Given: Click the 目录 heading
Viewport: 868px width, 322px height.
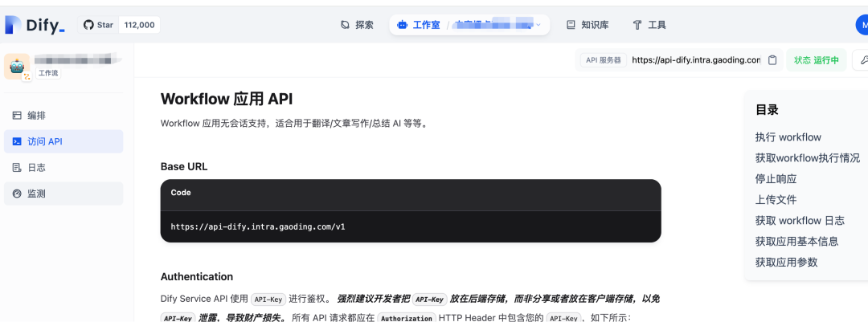Looking at the screenshot, I should (767, 109).
